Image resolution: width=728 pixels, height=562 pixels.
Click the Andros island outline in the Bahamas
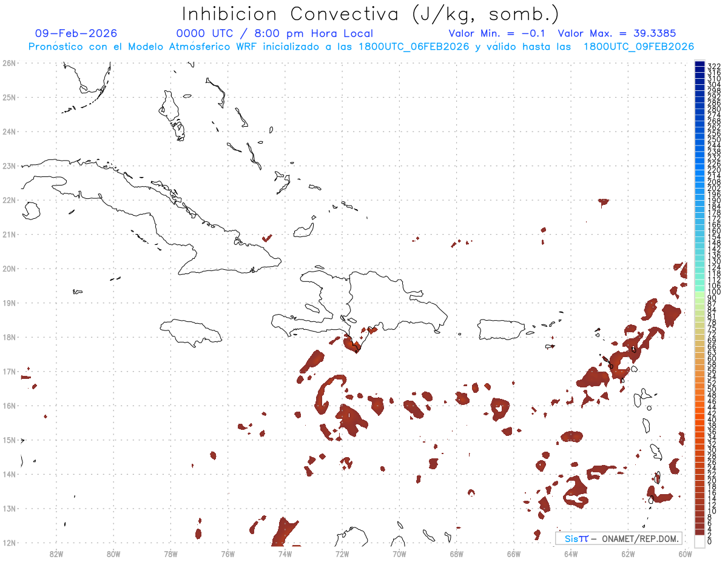[172, 109]
